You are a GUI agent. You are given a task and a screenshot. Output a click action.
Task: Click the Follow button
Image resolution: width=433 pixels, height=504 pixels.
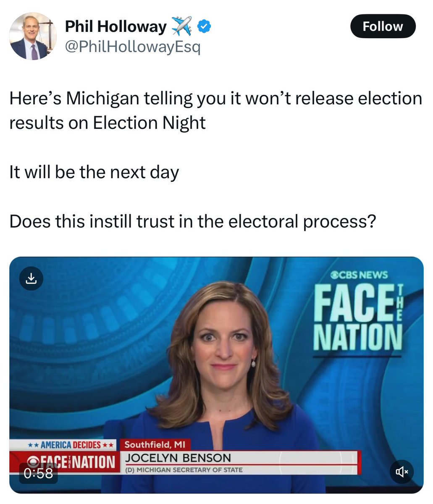pos(383,26)
